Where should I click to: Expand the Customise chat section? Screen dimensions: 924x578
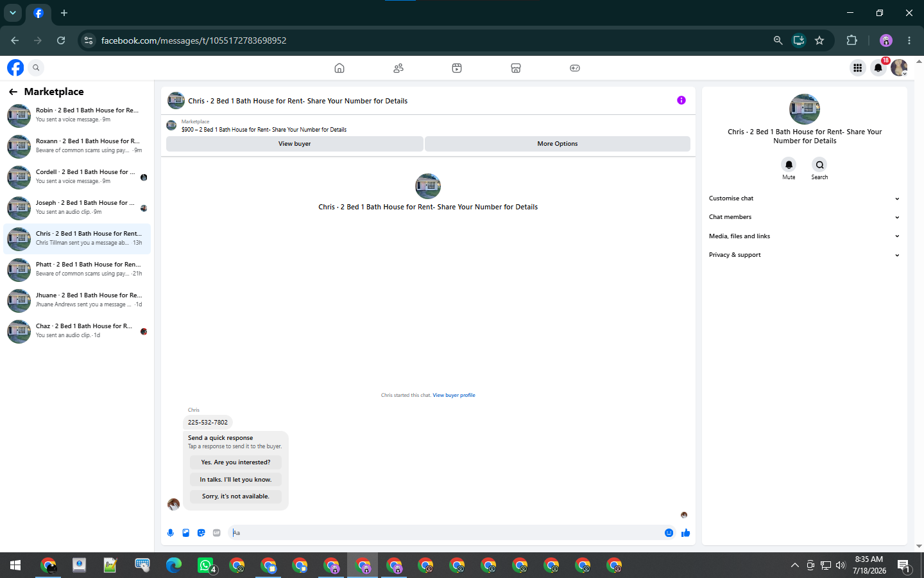pos(804,198)
